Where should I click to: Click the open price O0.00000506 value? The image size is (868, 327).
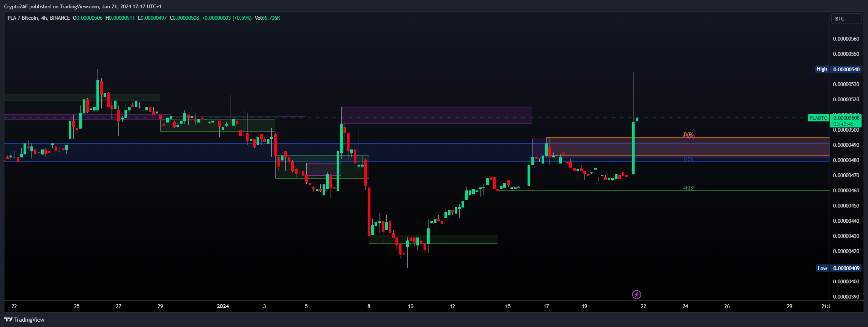coord(88,18)
